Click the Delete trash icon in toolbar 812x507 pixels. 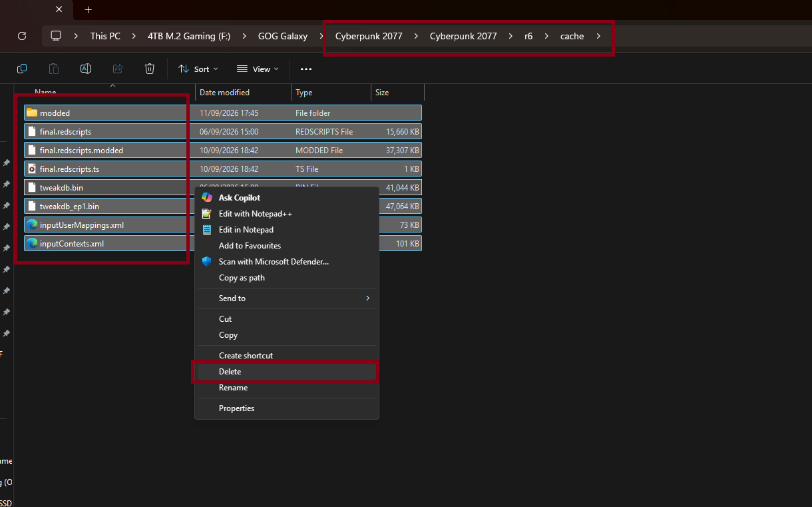(x=150, y=69)
